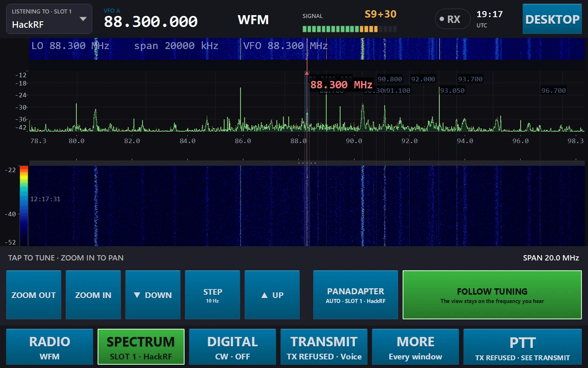Click the SPAN 20.0 MHz readout
Image resolution: width=588 pixels, height=368 pixels.
click(x=551, y=258)
